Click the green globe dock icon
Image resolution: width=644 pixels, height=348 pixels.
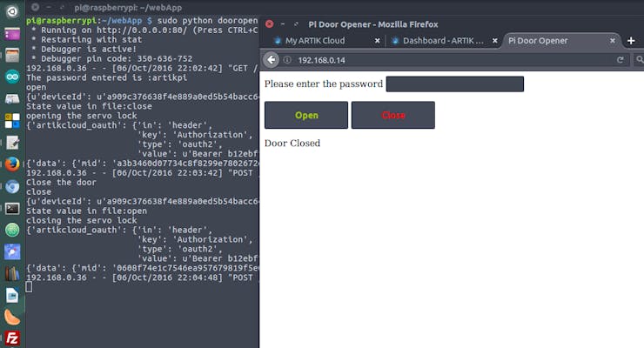click(x=12, y=230)
